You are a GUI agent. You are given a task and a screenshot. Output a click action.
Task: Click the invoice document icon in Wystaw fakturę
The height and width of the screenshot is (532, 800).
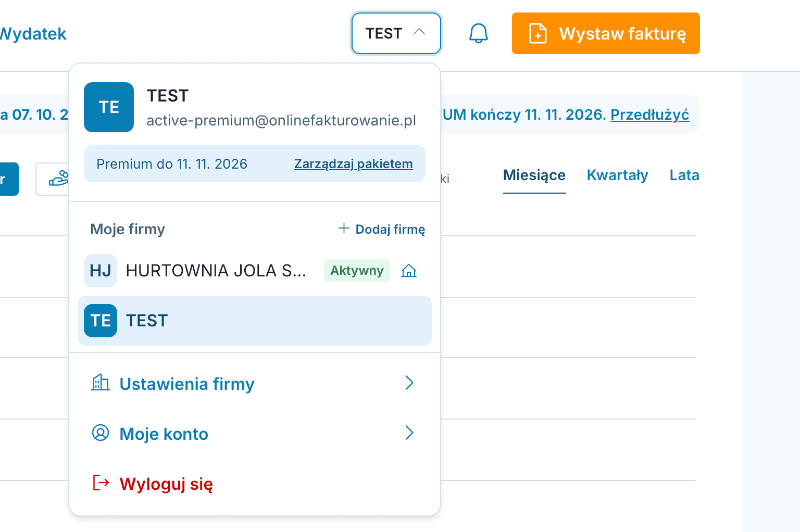click(x=538, y=33)
